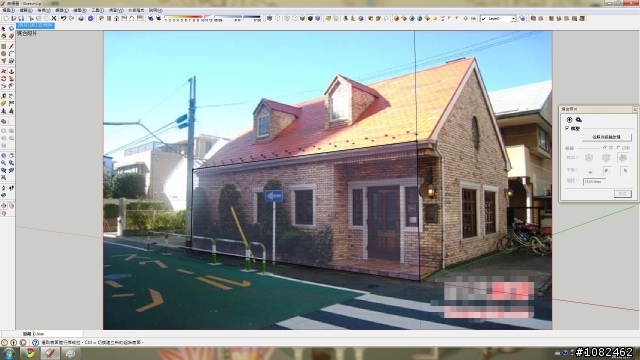The image size is (640, 360).
Task: Open the Layer0 layer dropdown
Action: coord(513,18)
